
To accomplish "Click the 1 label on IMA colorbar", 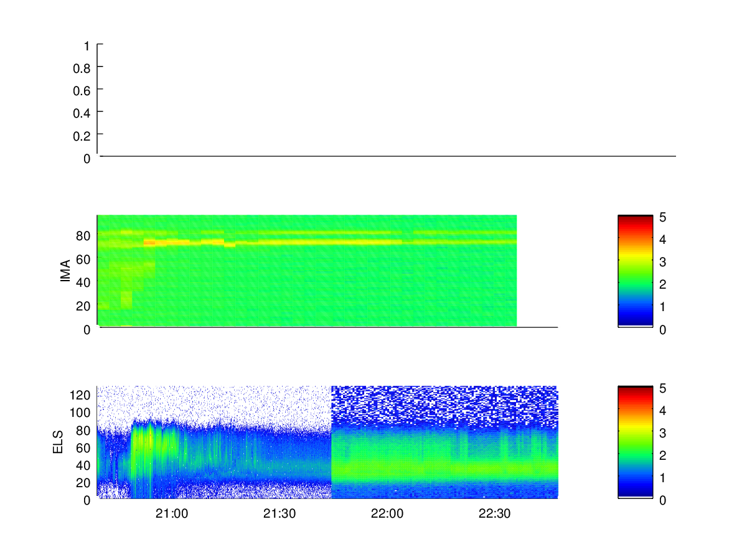I will tap(663, 307).
